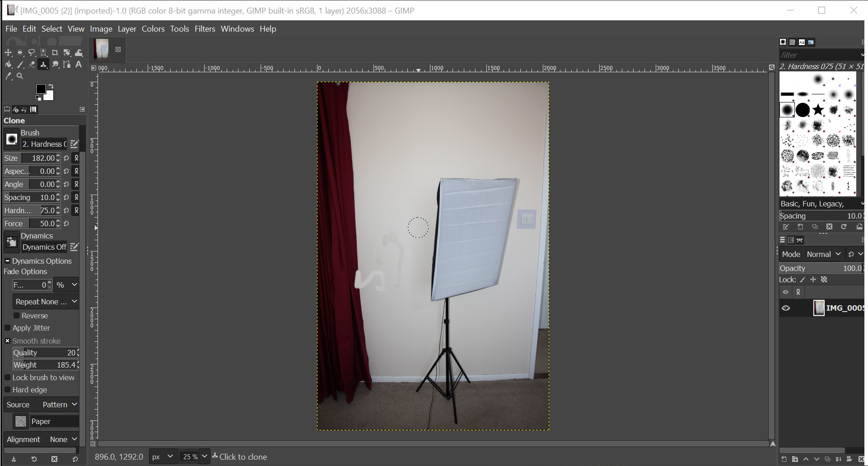868x466 pixels.
Task: Toggle lock pixels for the layer
Action: click(803, 280)
